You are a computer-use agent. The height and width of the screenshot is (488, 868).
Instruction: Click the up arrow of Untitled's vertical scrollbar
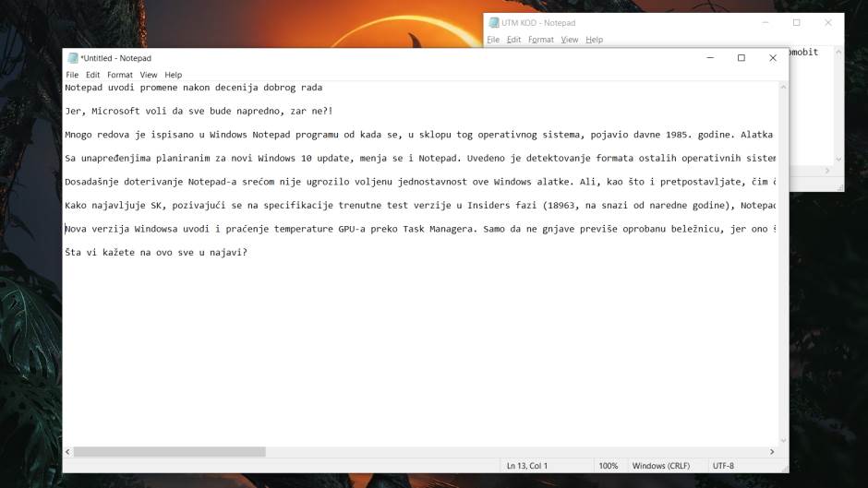(x=783, y=88)
